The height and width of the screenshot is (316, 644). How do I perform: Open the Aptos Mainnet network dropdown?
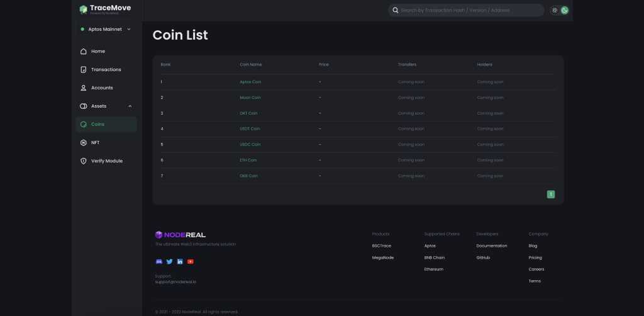(106, 29)
